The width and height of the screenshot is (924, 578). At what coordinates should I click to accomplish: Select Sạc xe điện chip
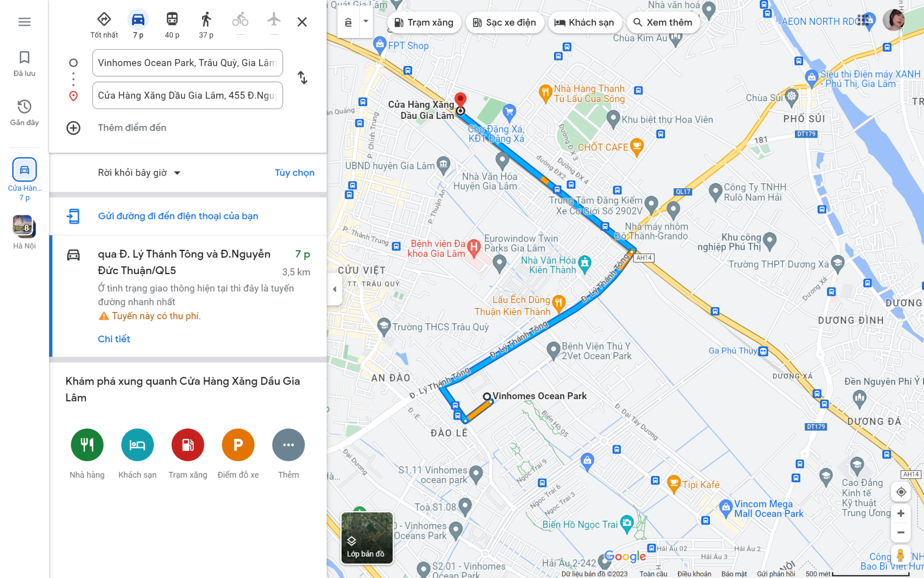(x=504, y=23)
